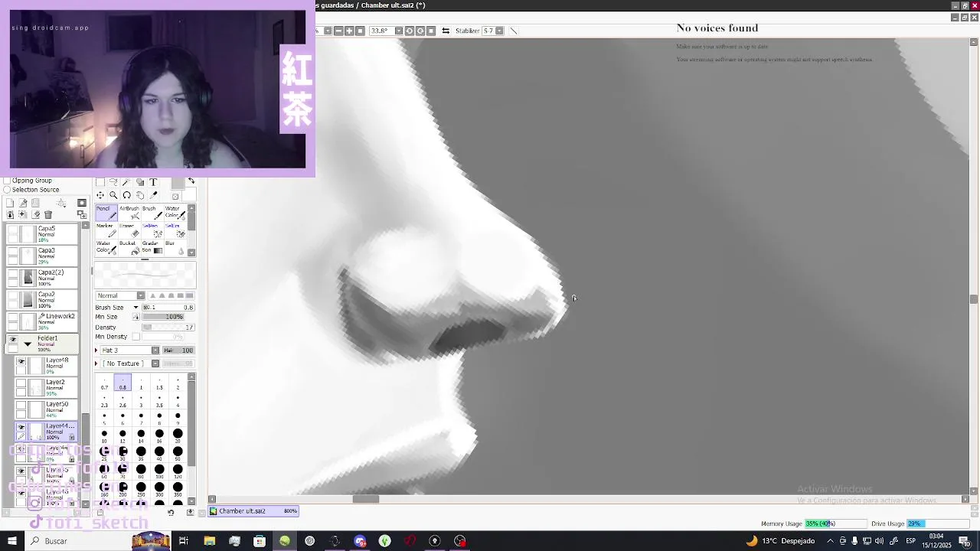This screenshot has width=980, height=551.
Task: Delete layer with the trash icon
Action: click(x=48, y=214)
